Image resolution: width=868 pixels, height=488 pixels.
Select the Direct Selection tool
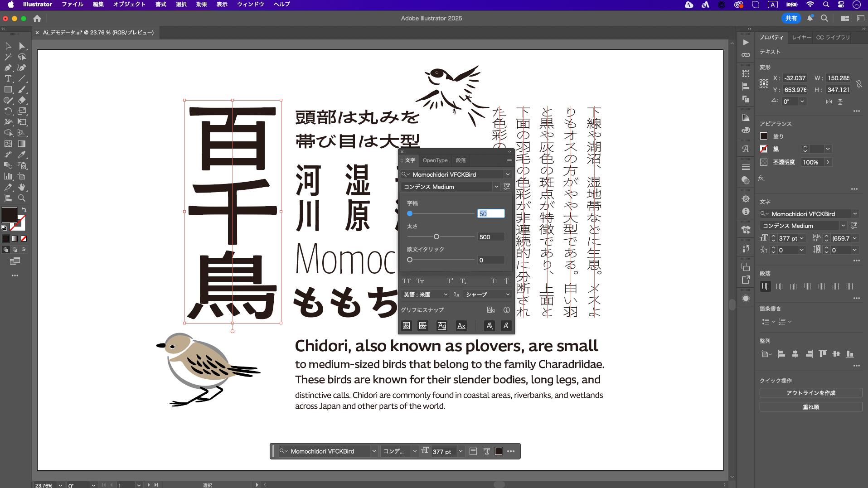22,46
